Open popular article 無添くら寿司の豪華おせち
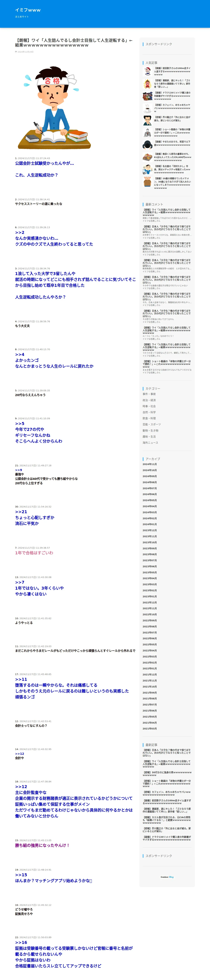This screenshot has height=980, width=210. [x=173, y=157]
